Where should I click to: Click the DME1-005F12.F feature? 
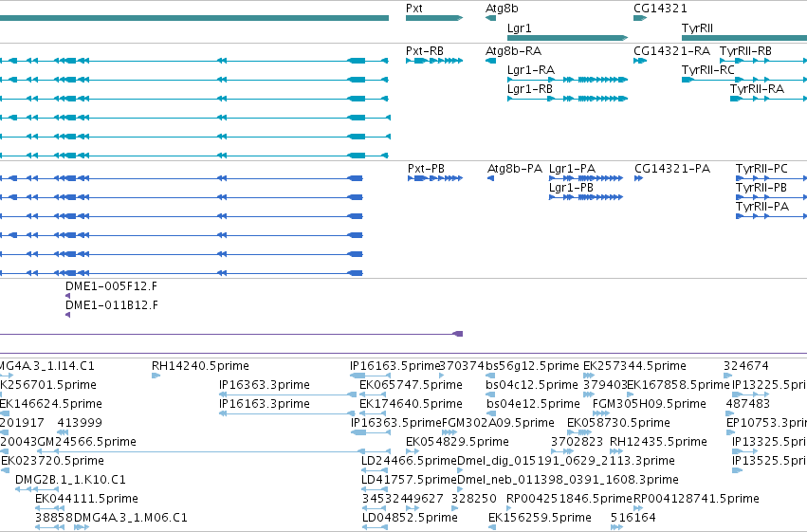[x=68, y=296]
